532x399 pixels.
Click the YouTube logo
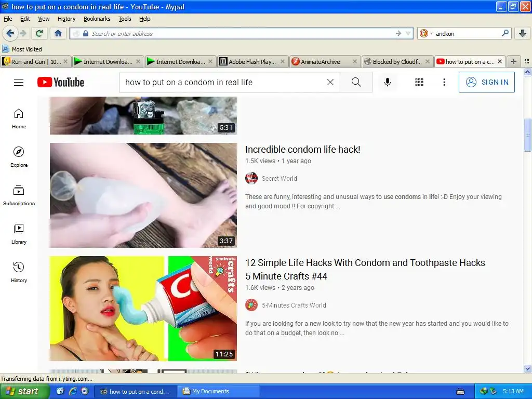point(61,82)
